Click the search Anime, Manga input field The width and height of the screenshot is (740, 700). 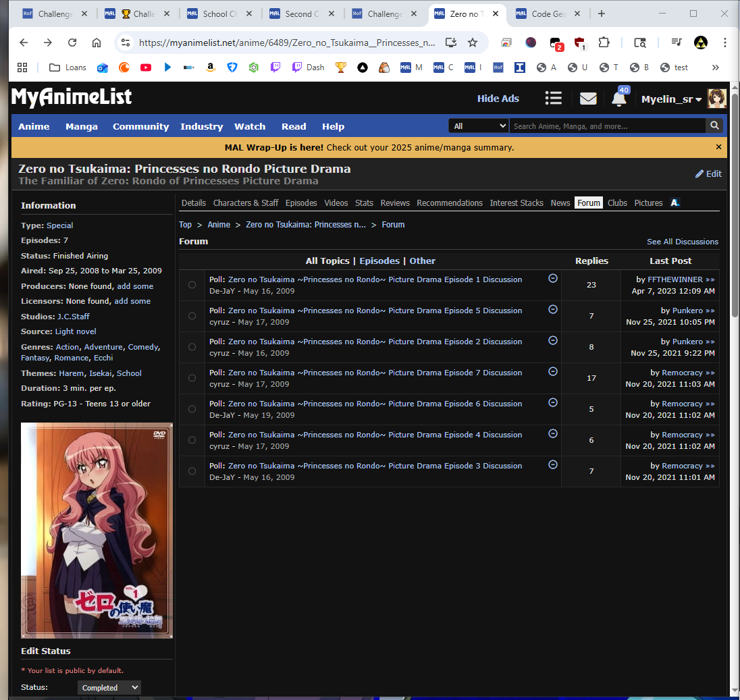click(x=607, y=126)
